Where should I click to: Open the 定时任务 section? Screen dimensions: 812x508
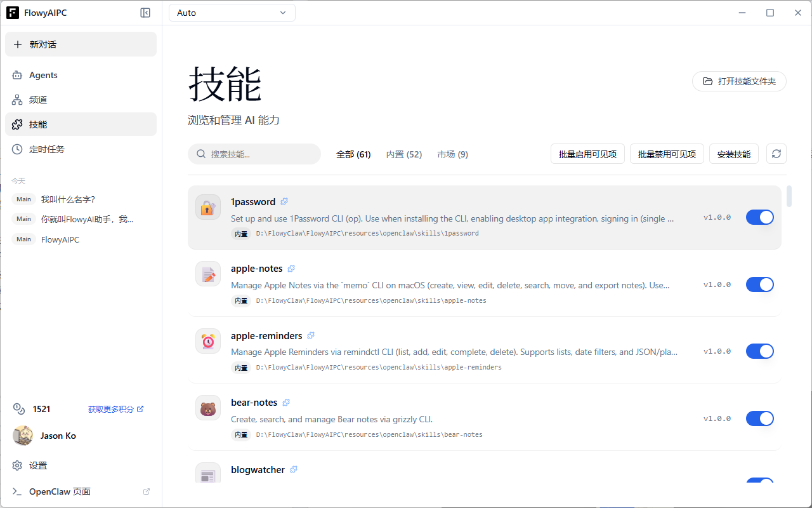pos(46,149)
